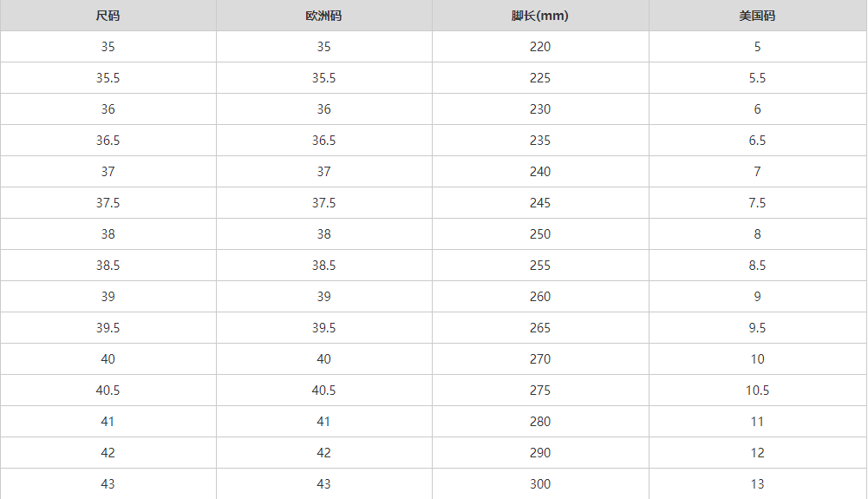The width and height of the screenshot is (868, 499).
Task: Select the 240 foot length cell
Action: 539,172
